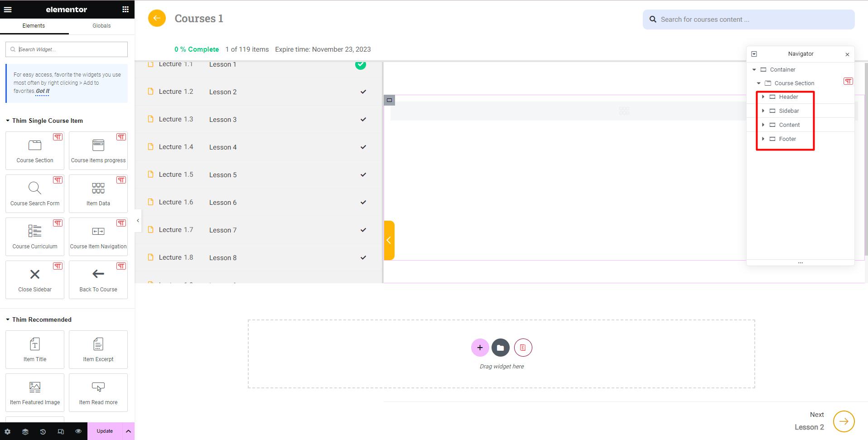Click the add template folder button

[501, 348]
